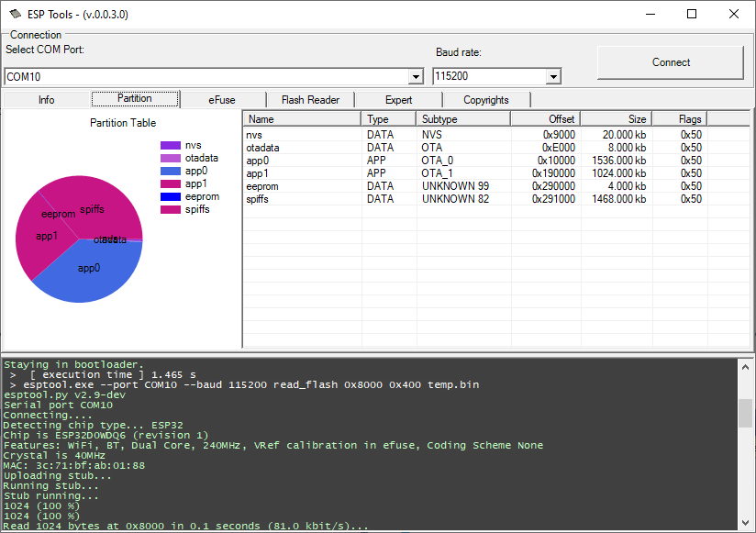The height and width of the screenshot is (533, 756).
Task: Click the console scrollbar up arrow
Action: (745, 367)
